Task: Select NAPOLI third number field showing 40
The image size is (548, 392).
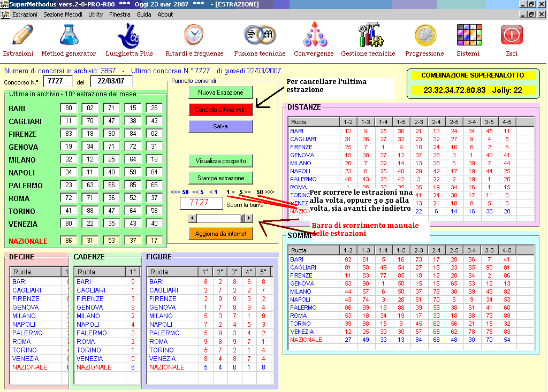Action: click(111, 172)
